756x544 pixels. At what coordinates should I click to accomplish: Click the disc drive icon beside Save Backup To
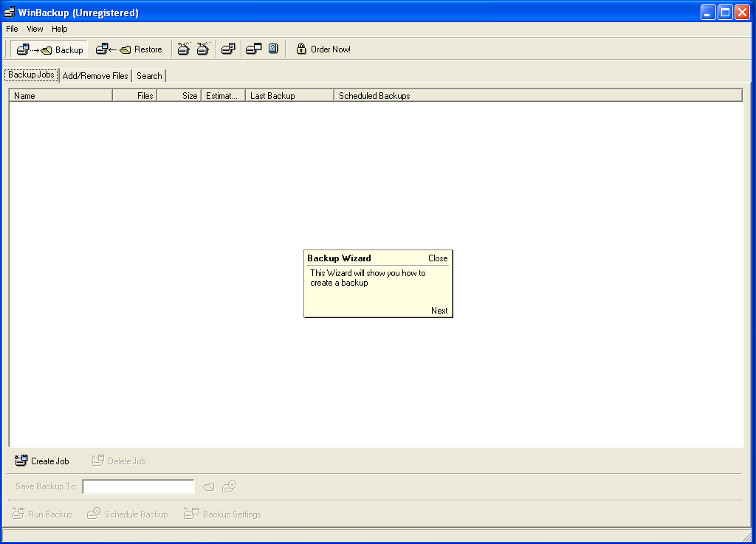(230, 486)
